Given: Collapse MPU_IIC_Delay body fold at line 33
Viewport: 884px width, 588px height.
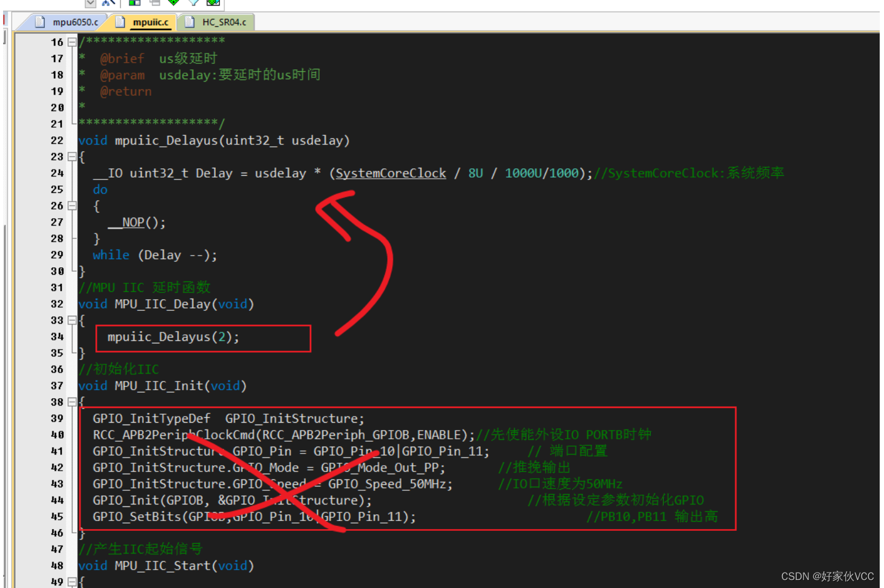Looking at the screenshot, I should tap(72, 320).
